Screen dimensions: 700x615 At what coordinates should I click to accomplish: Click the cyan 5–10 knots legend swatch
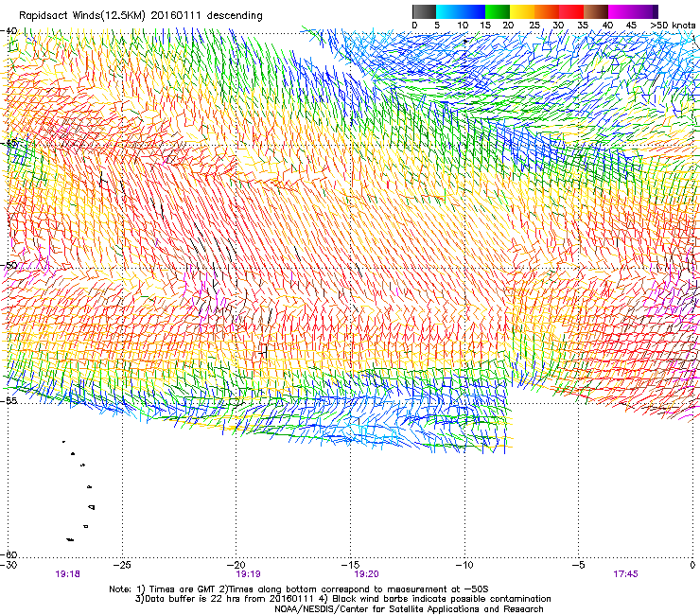coord(448,11)
